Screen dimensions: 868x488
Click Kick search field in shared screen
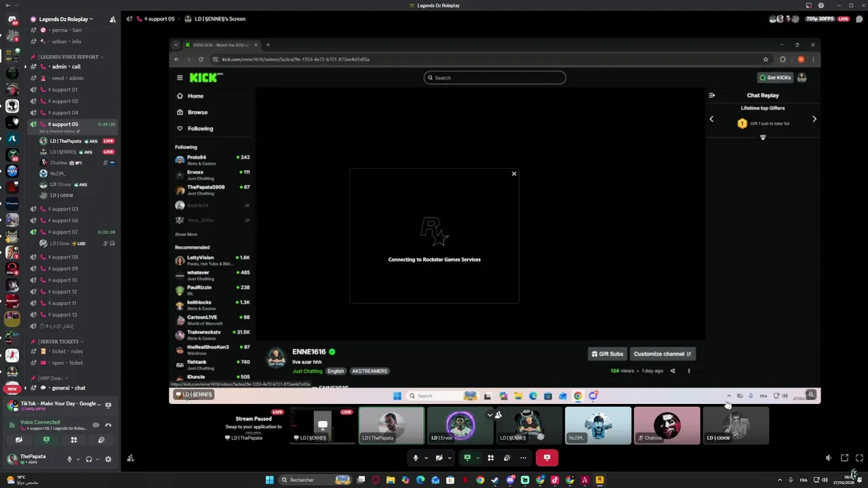pos(495,78)
